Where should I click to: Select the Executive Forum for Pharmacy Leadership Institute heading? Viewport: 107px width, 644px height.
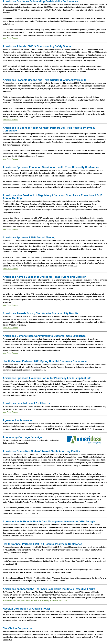[47, 378]
